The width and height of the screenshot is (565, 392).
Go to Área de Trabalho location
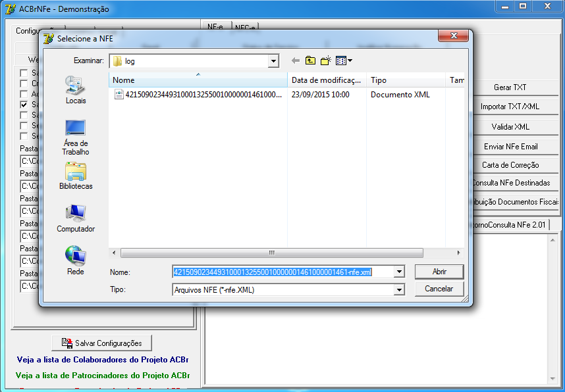pyautogui.click(x=75, y=137)
